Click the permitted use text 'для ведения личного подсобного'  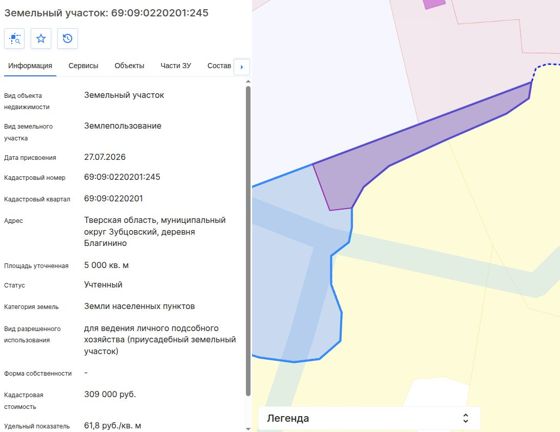point(151,328)
